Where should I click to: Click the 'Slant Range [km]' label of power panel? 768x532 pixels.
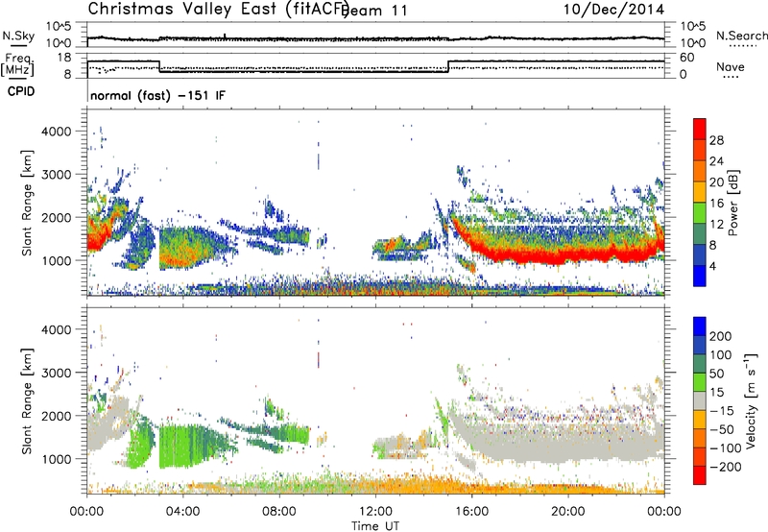click(27, 203)
